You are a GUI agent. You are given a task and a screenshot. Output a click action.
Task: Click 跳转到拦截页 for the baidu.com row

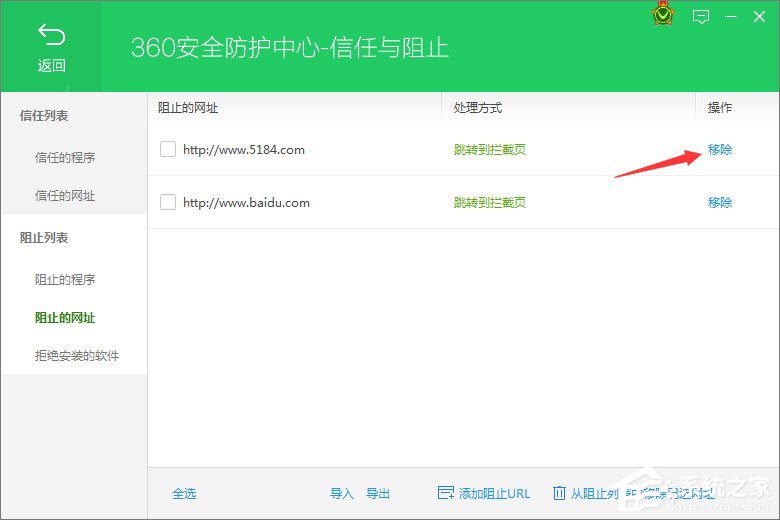pyautogui.click(x=490, y=202)
